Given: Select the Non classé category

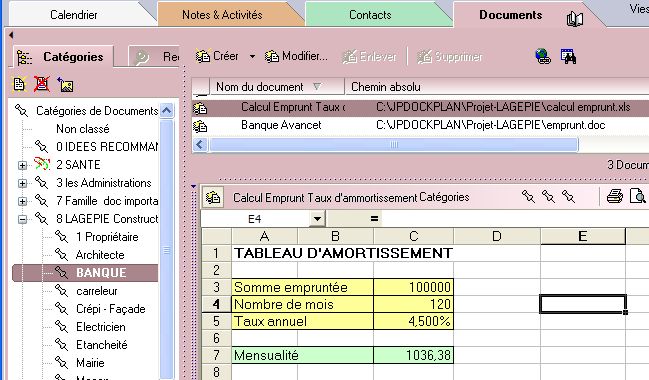Looking at the screenshot, I should click(x=83, y=129).
